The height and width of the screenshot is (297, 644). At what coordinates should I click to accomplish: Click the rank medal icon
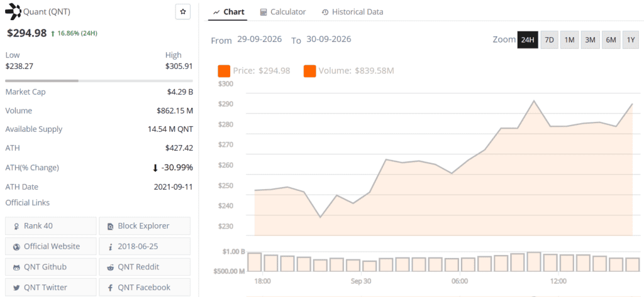pyautogui.click(x=16, y=227)
